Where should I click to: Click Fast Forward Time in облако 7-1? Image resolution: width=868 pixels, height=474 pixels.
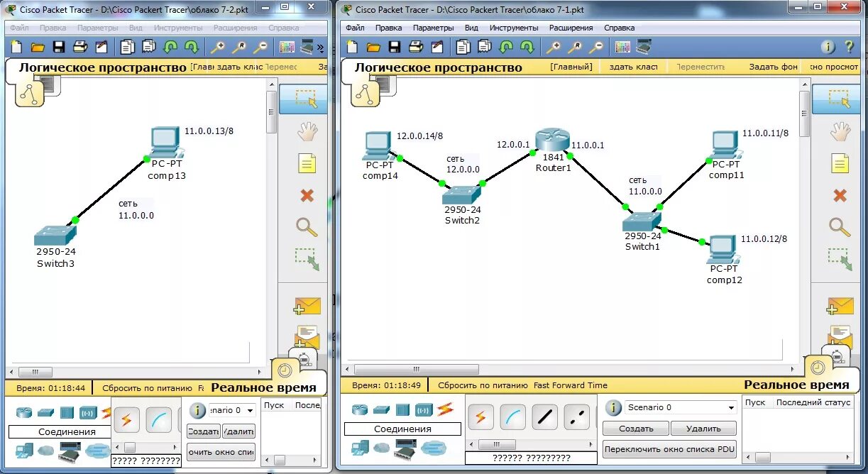571,385
